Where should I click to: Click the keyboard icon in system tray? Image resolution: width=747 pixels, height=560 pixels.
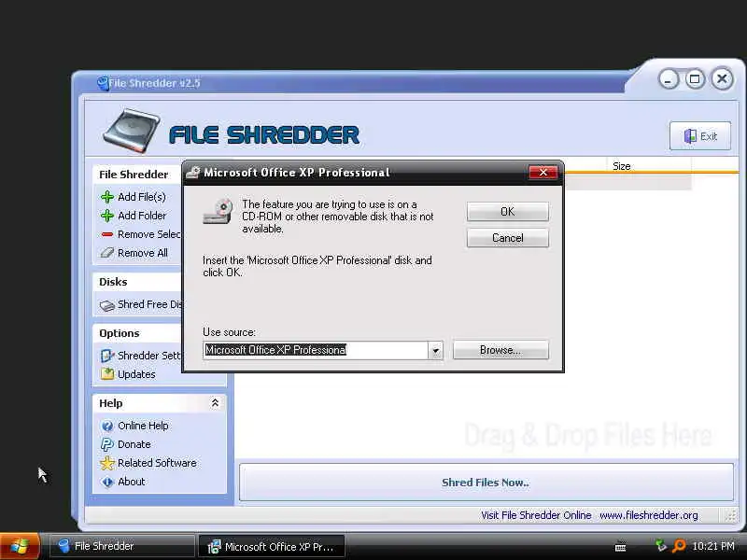(x=620, y=547)
